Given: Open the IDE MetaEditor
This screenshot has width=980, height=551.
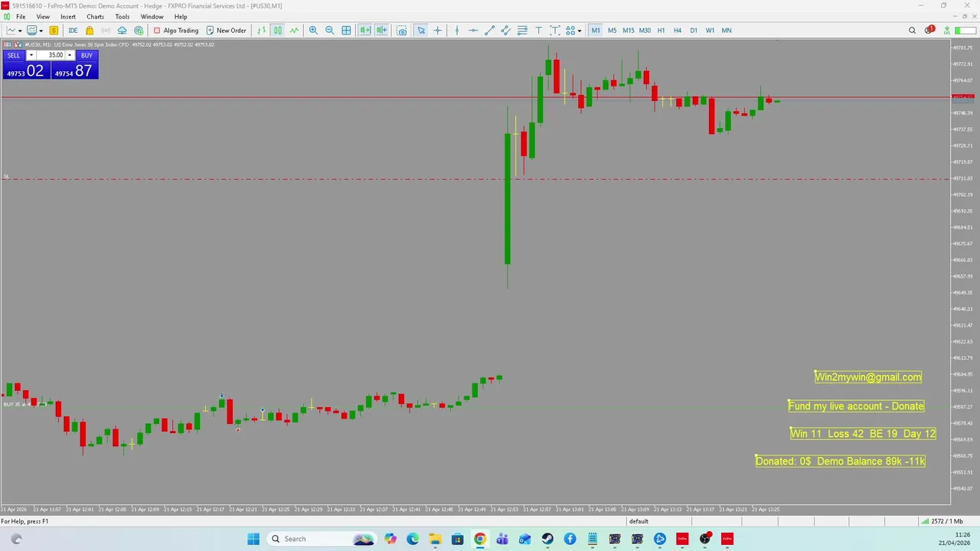Looking at the screenshot, I should [x=73, y=31].
